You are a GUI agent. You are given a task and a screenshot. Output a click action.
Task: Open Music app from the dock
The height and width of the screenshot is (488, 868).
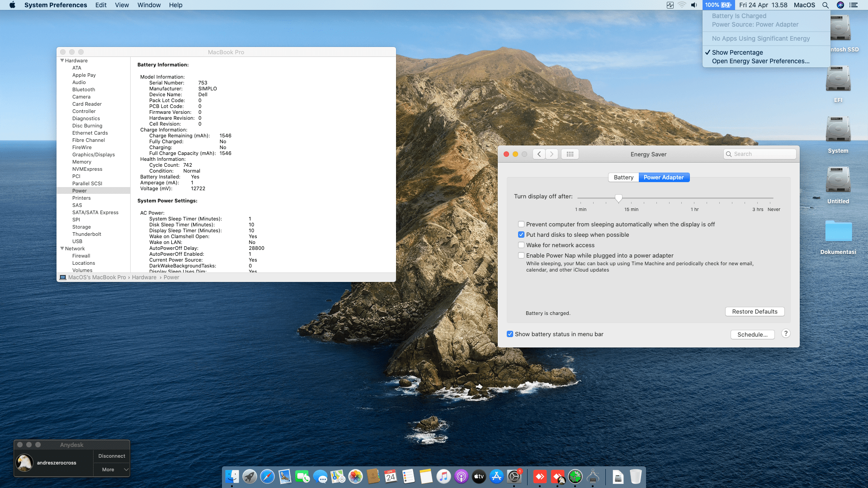pos(443,477)
